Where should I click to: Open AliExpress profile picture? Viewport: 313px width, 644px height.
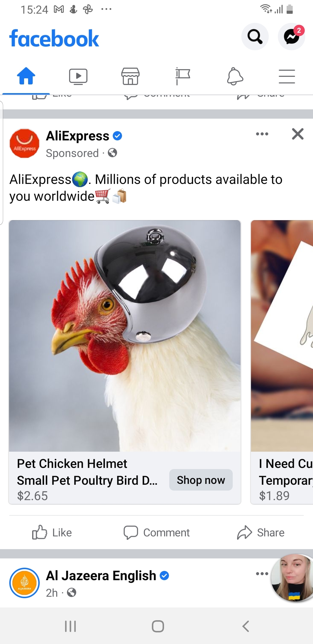(x=25, y=143)
